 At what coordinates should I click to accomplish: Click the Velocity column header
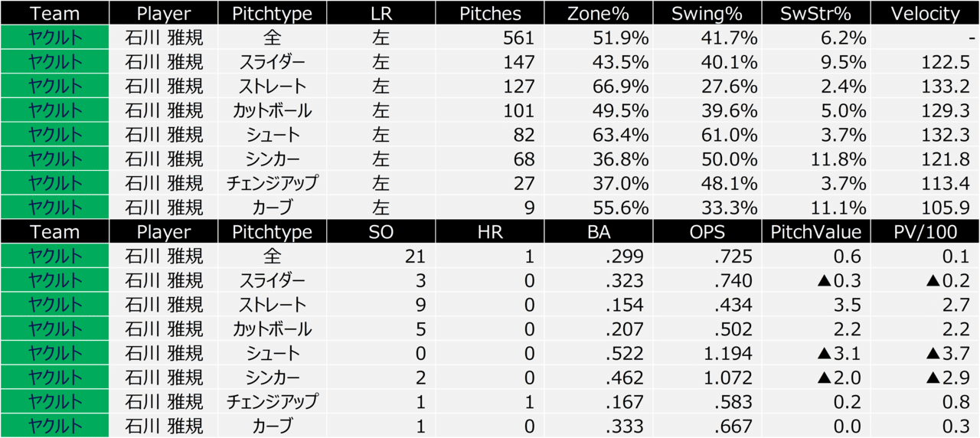click(x=925, y=13)
